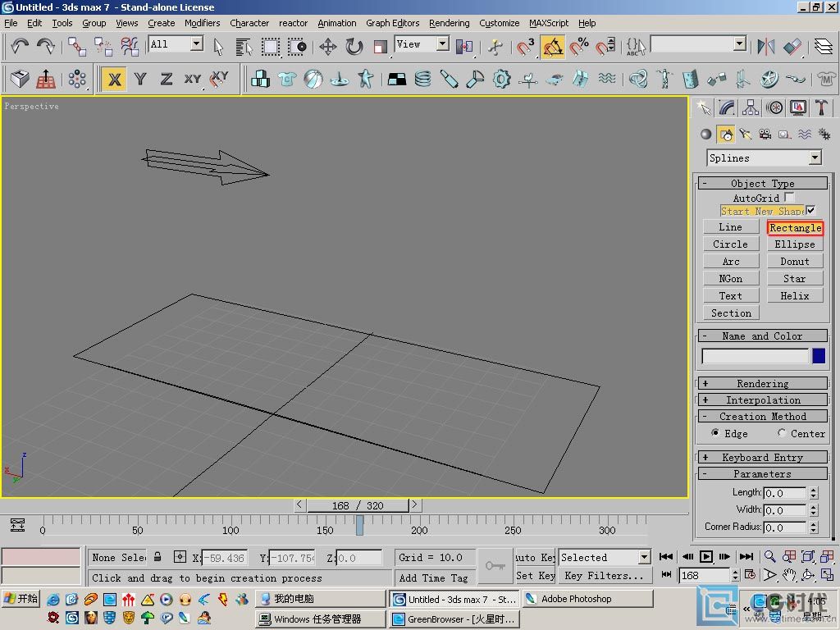Click the Play Animation button
The width and height of the screenshot is (840, 630).
[706, 557]
